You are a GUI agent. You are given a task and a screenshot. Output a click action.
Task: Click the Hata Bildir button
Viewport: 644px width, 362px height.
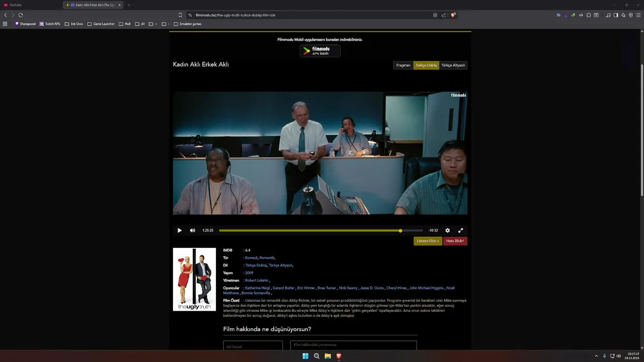point(455,241)
